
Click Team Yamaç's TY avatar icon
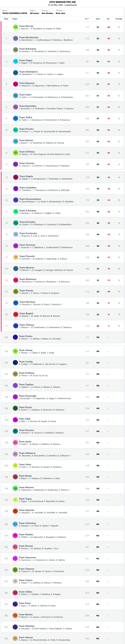(15, 351)
